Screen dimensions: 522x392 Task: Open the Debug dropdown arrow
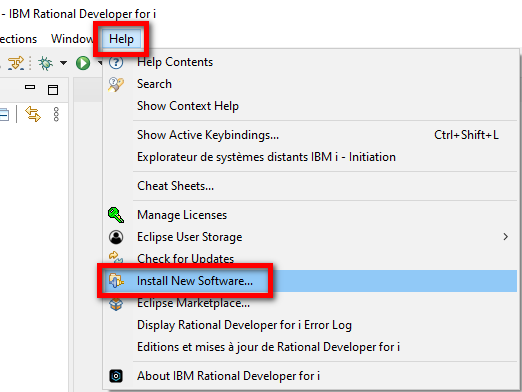tap(63, 63)
